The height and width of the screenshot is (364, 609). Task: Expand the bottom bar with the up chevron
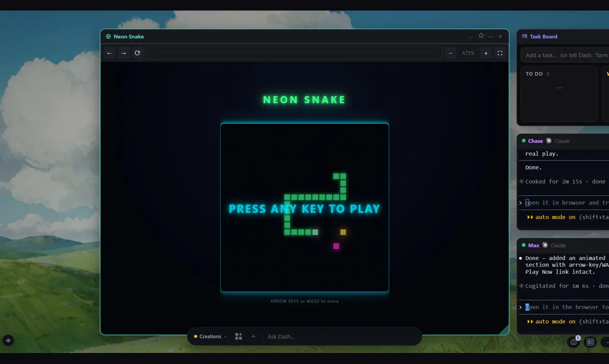pos(253,336)
